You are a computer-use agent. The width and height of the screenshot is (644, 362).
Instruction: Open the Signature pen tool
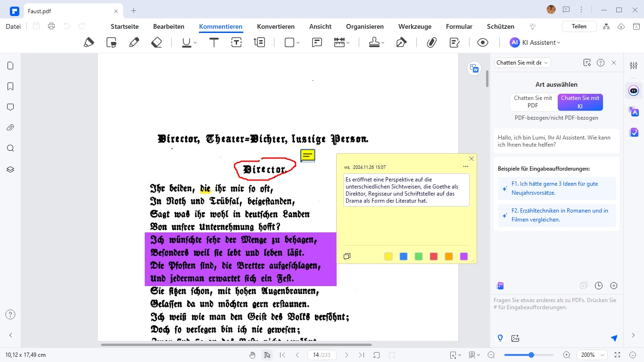pos(401,42)
